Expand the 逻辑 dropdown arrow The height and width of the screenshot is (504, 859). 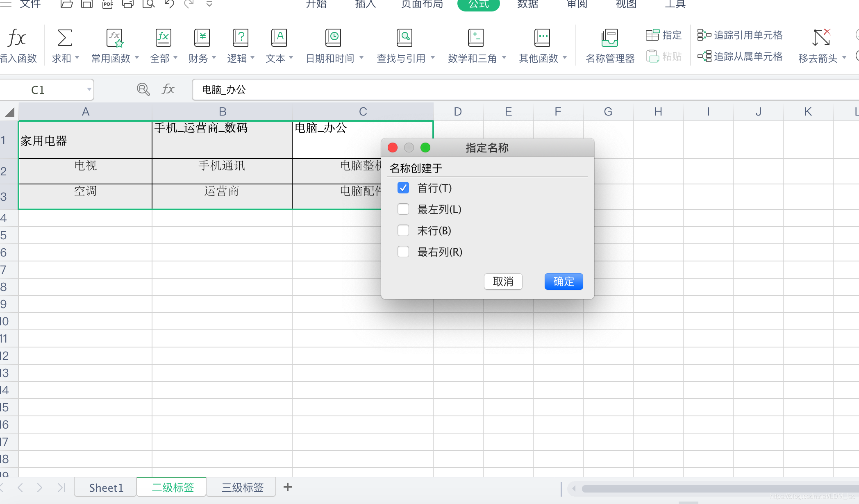[252, 58]
